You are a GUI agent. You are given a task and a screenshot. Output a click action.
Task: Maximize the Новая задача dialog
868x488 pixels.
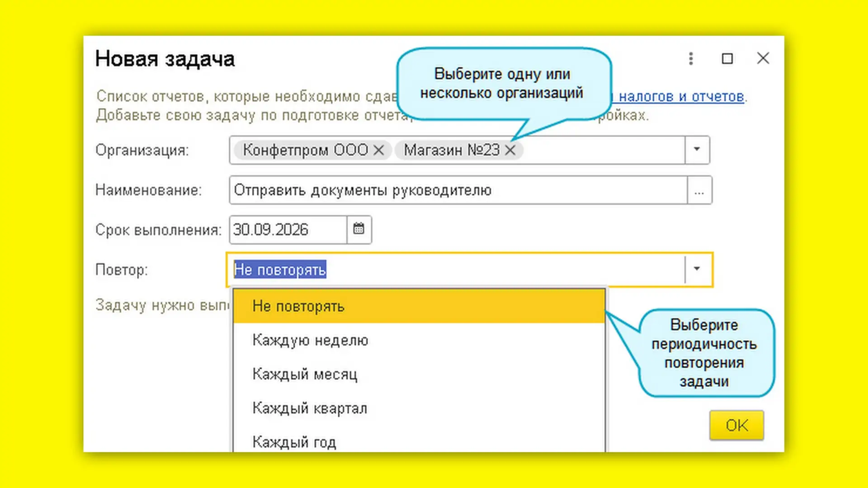tap(727, 58)
